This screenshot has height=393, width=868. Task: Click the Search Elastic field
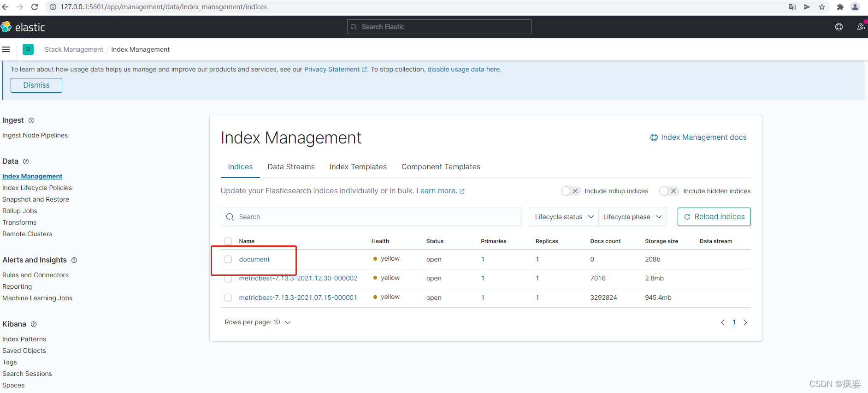tap(439, 27)
